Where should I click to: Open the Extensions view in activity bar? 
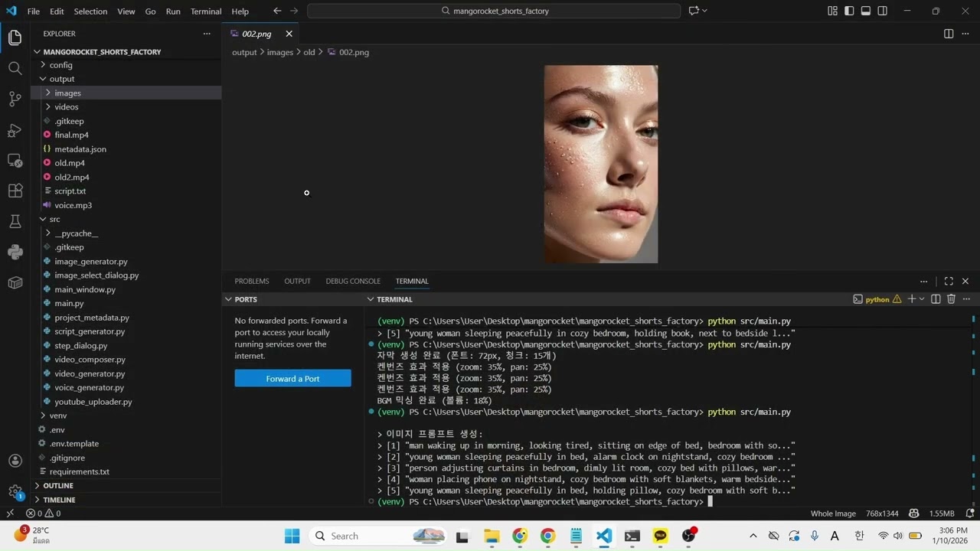coord(15,191)
